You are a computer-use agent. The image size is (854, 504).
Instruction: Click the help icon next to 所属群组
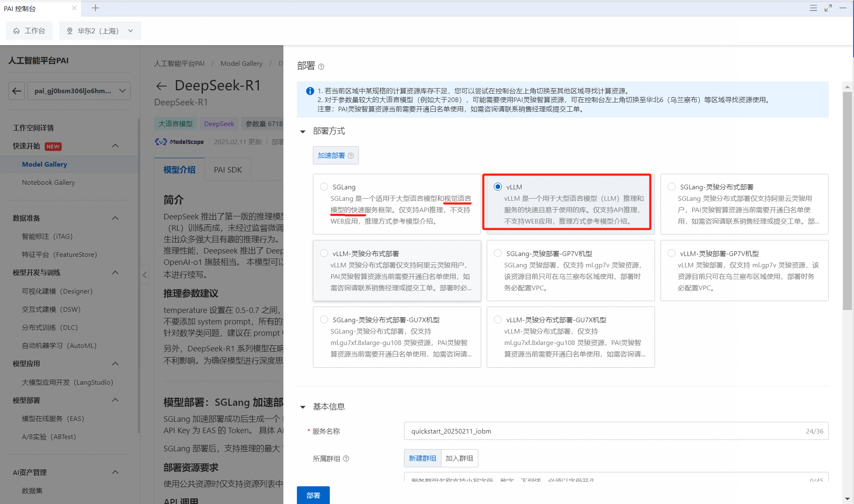tap(346, 458)
